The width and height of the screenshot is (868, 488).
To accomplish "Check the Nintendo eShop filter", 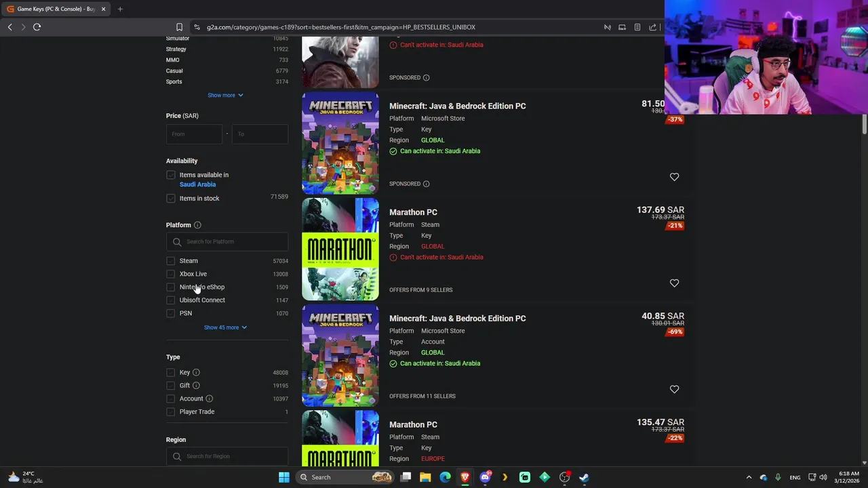I will 171,287.
